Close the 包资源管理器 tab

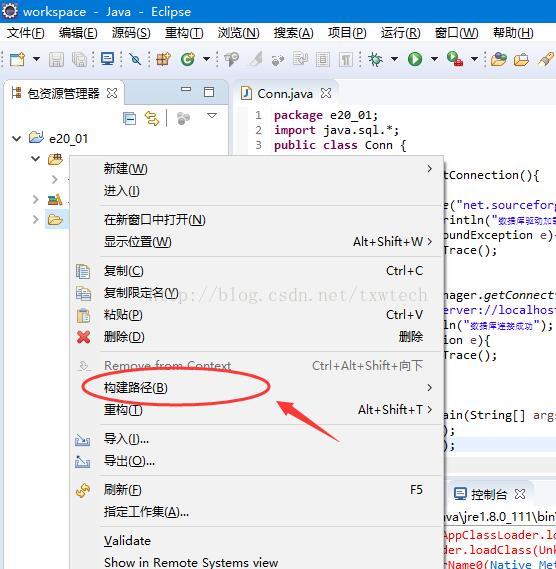(x=112, y=94)
